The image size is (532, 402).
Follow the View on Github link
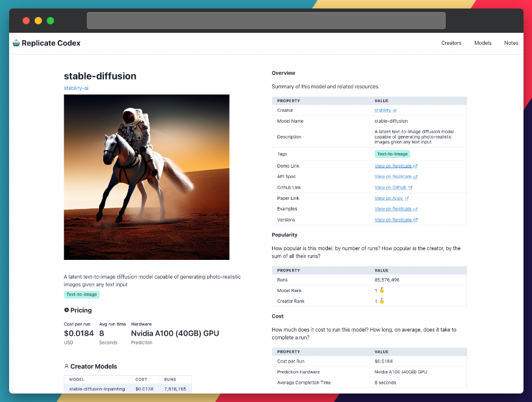390,188
